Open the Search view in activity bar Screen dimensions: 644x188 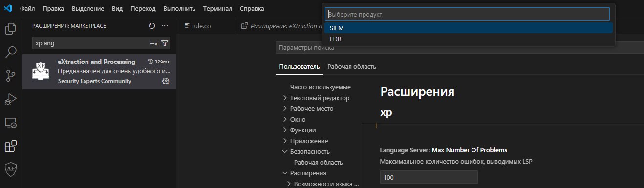(x=11, y=52)
